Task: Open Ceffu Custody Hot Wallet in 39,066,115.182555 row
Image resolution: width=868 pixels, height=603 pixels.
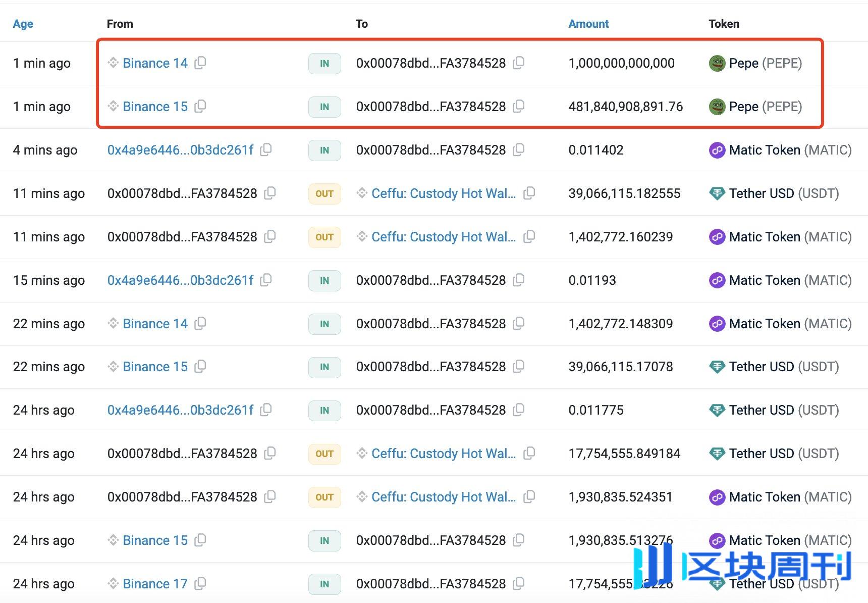Action: click(444, 193)
